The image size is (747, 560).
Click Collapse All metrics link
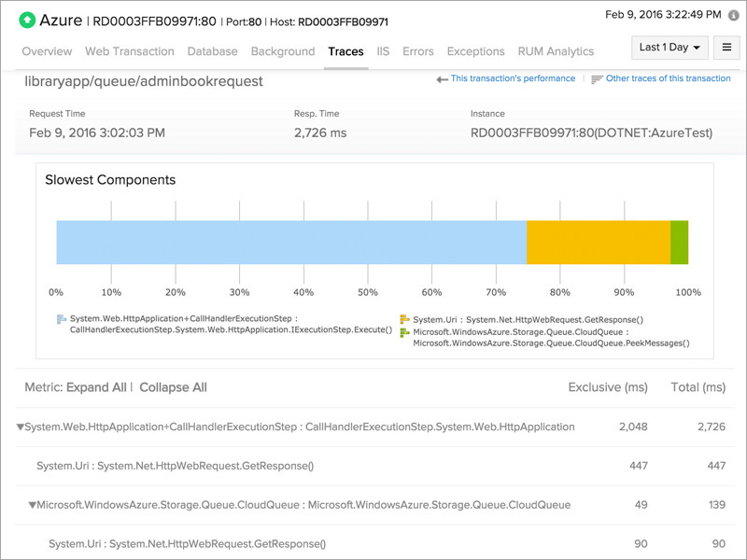173,387
